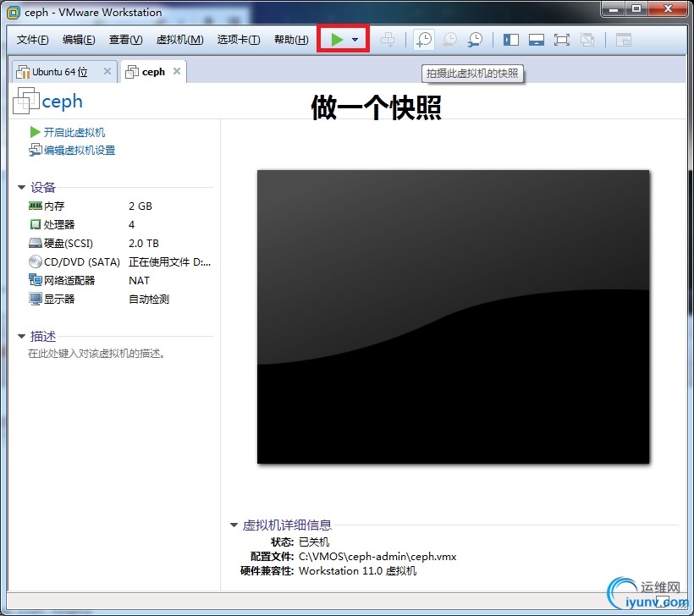
Task: Open the power options dropdown arrow
Action: [355, 40]
